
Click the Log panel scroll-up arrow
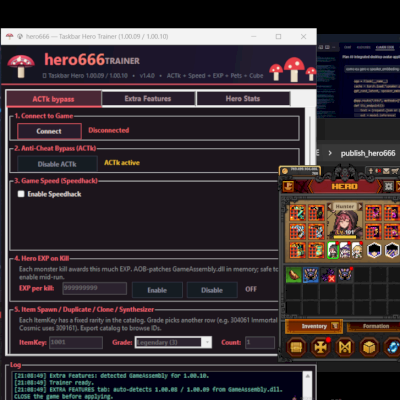(307, 376)
